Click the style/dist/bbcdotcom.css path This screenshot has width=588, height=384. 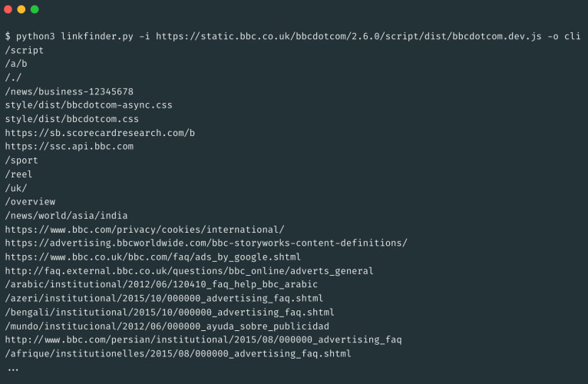tap(71, 119)
